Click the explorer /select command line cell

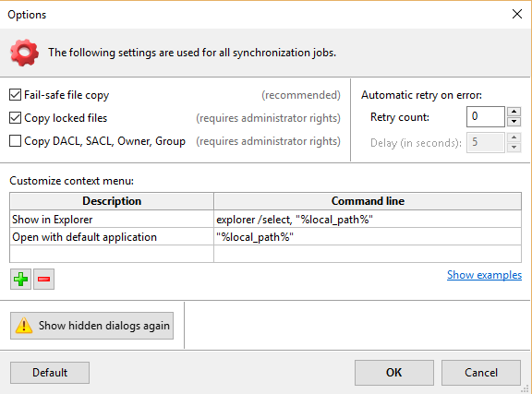tap(368, 220)
